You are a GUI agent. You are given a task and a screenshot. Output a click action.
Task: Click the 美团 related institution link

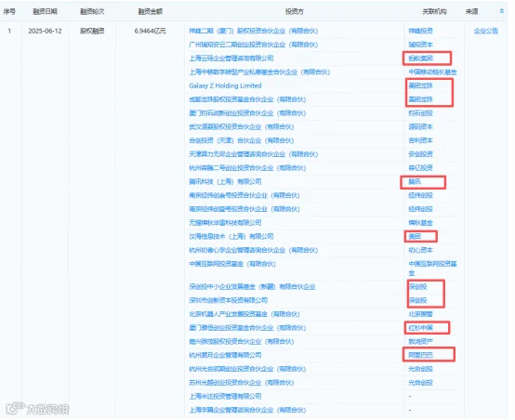[x=415, y=236]
